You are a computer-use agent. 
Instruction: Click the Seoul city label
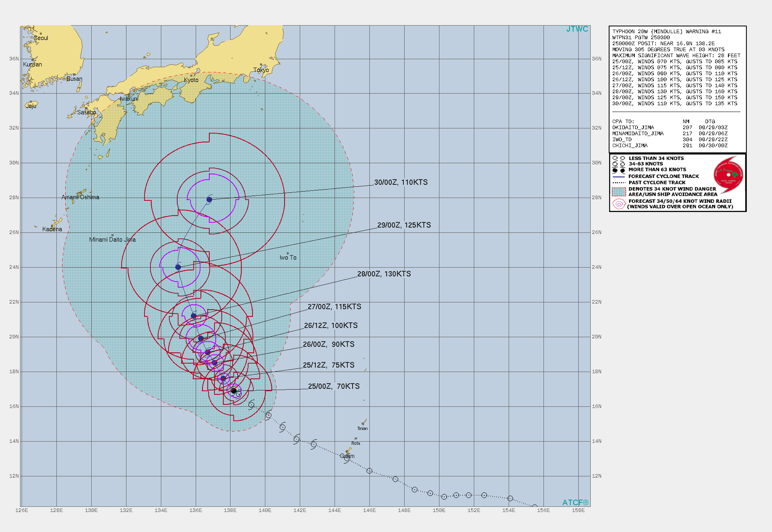41,38
